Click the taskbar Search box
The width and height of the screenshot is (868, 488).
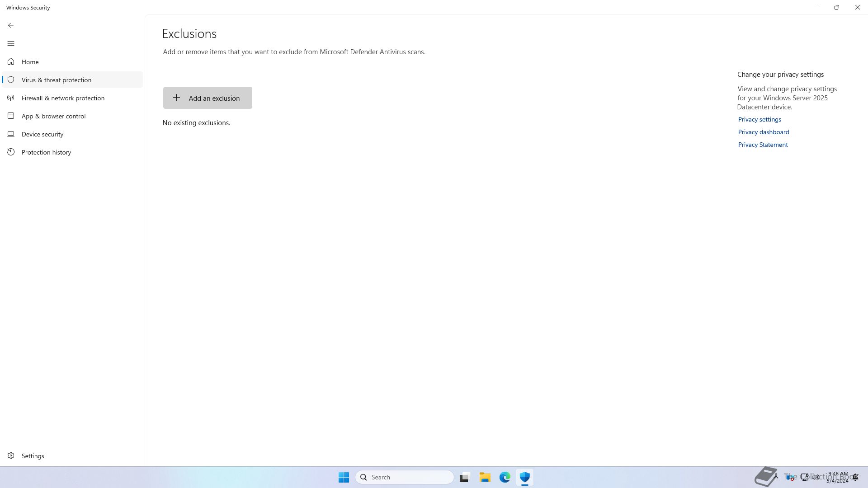405,477
